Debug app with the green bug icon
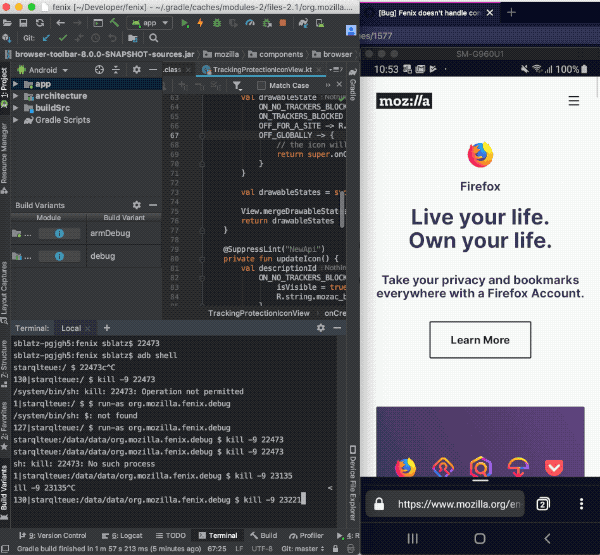600x555 pixels. pyautogui.click(x=217, y=23)
